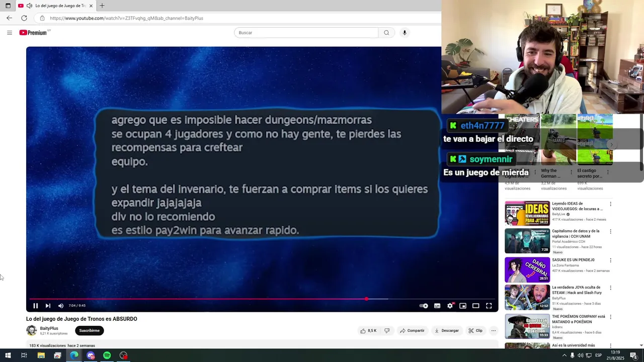644x362 pixels.
Task: Click the Descargar download button
Action: click(447, 330)
